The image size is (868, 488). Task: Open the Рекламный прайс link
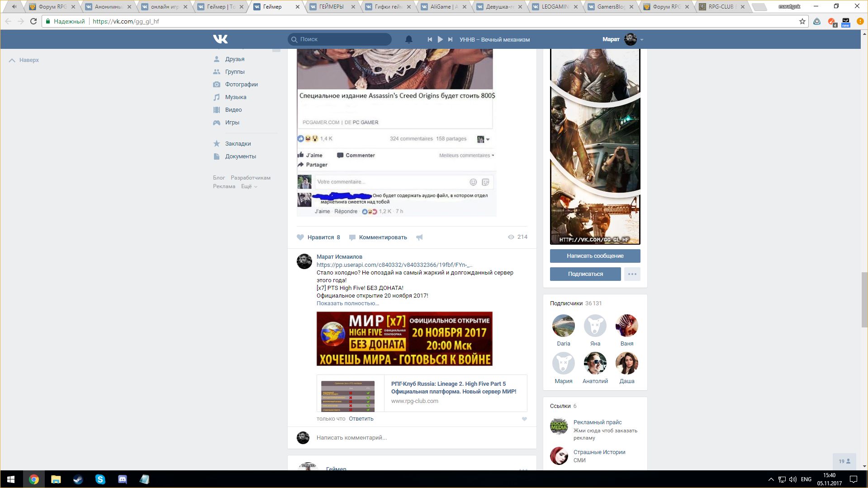coord(598,422)
